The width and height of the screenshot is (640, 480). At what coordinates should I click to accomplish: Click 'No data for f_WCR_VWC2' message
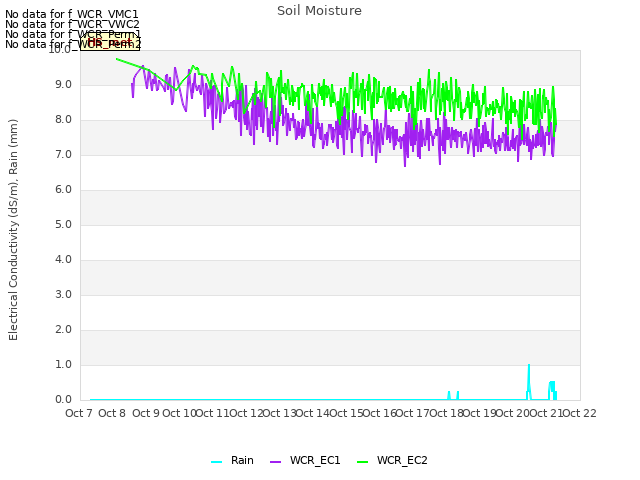click(72, 24)
